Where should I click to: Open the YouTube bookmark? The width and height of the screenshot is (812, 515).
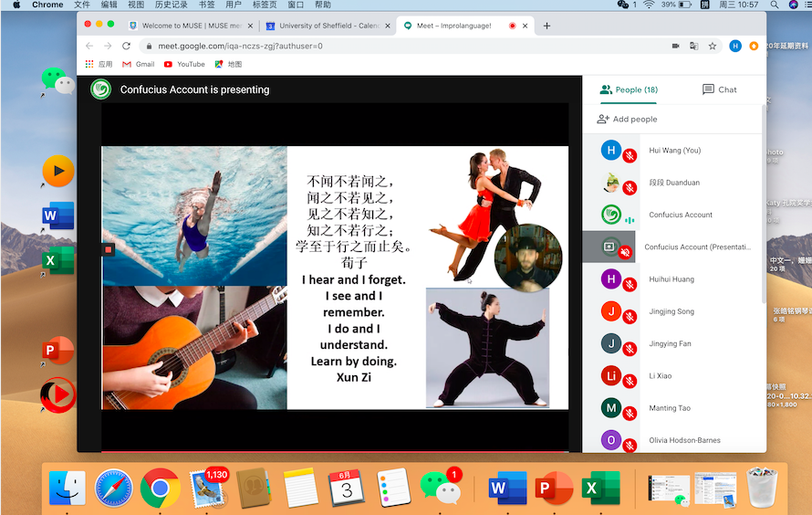click(184, 64)
